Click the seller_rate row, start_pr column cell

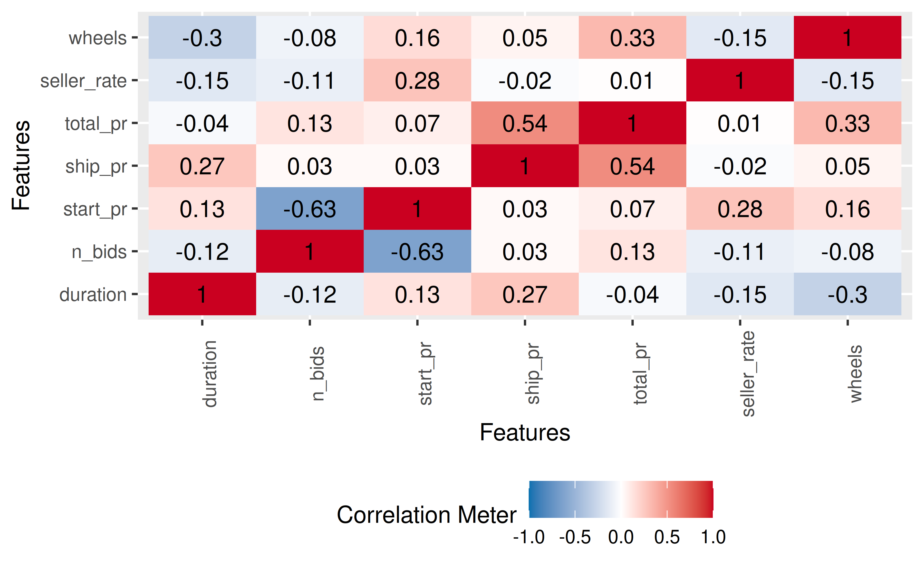tap(417, 80)
